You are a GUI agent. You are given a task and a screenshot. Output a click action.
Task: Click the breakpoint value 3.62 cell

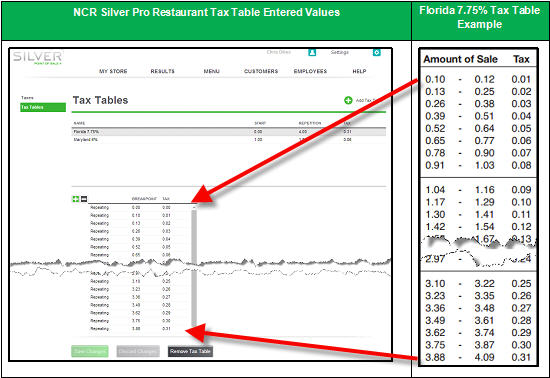pos(136,313)
